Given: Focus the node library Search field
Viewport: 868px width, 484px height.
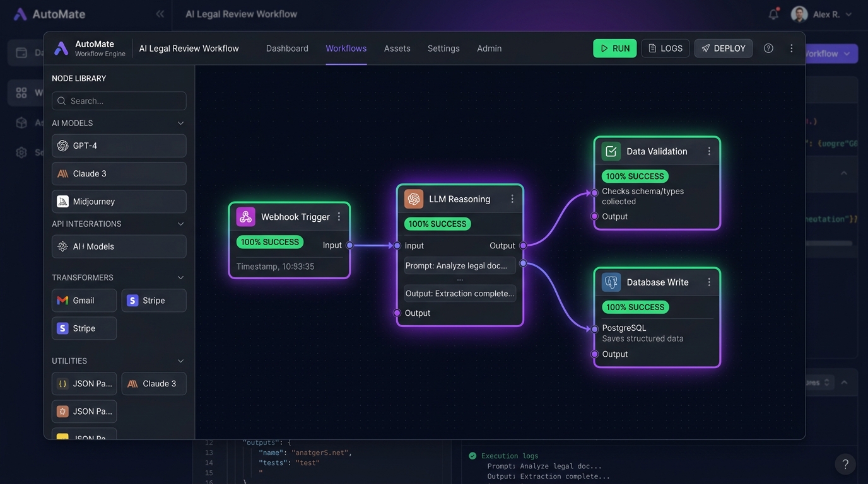Looking at the screenshot, I should [x=119, y=101].
